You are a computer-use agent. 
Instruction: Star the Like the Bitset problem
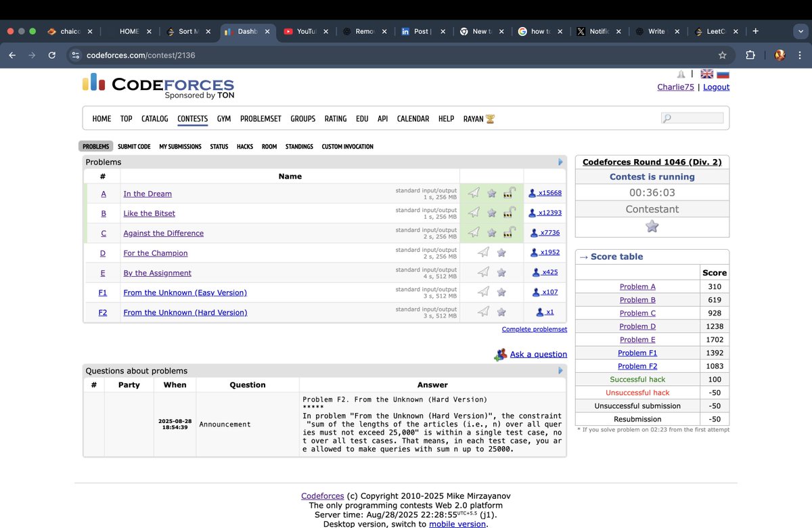492,213
